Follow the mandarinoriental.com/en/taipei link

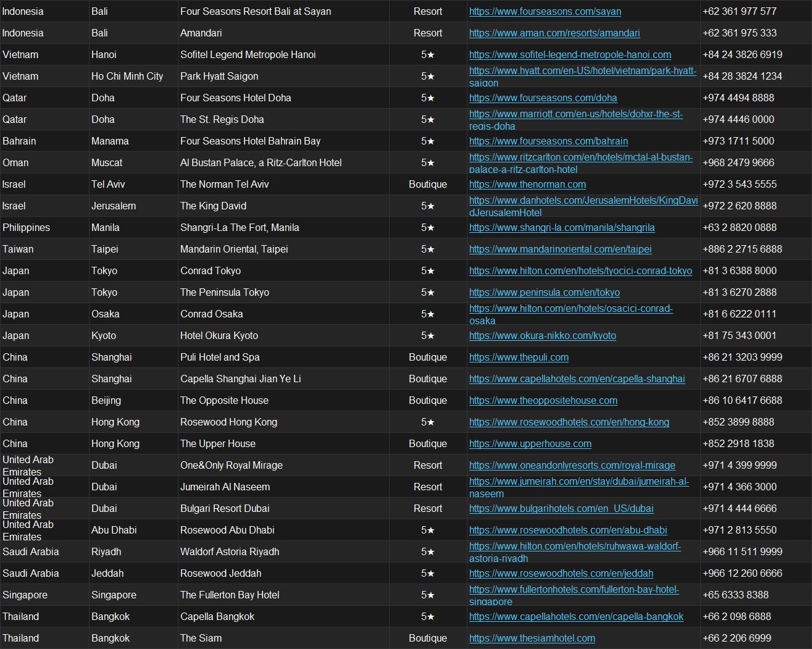click(x=561, y=249)
